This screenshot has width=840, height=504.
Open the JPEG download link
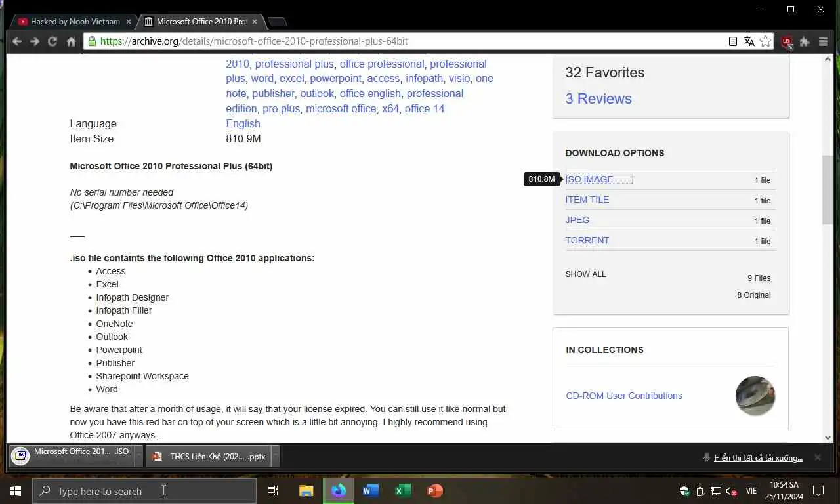click(x=577, y=220)
